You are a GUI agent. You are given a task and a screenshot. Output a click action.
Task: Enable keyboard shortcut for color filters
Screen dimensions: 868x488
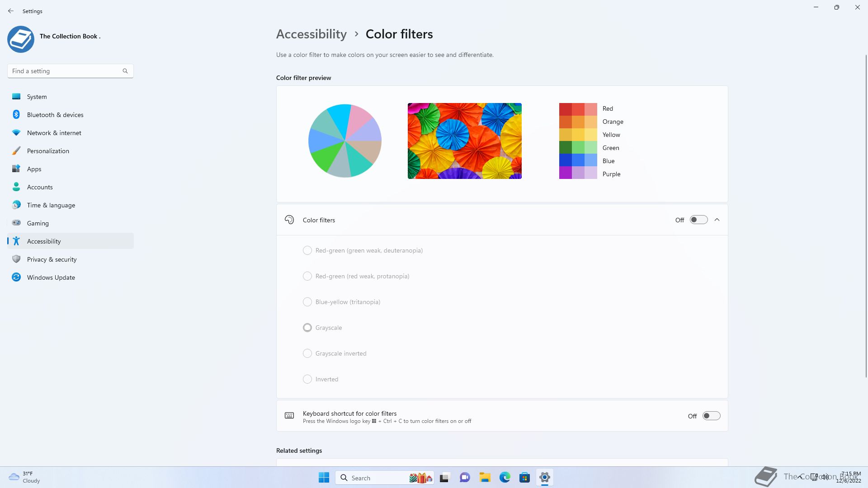click(x=711, y=416)
